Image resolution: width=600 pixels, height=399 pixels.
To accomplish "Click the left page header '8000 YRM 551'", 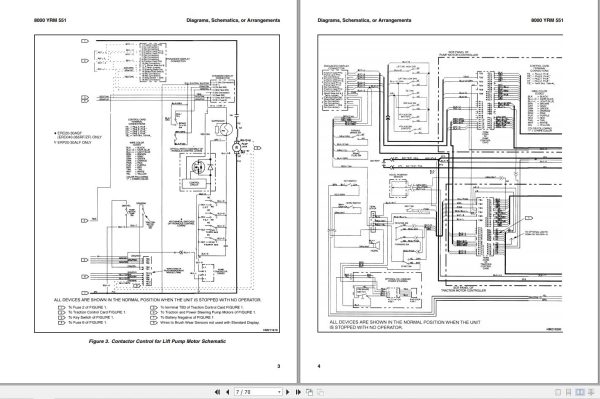I will pyautogui.click(x=50, y=20).
